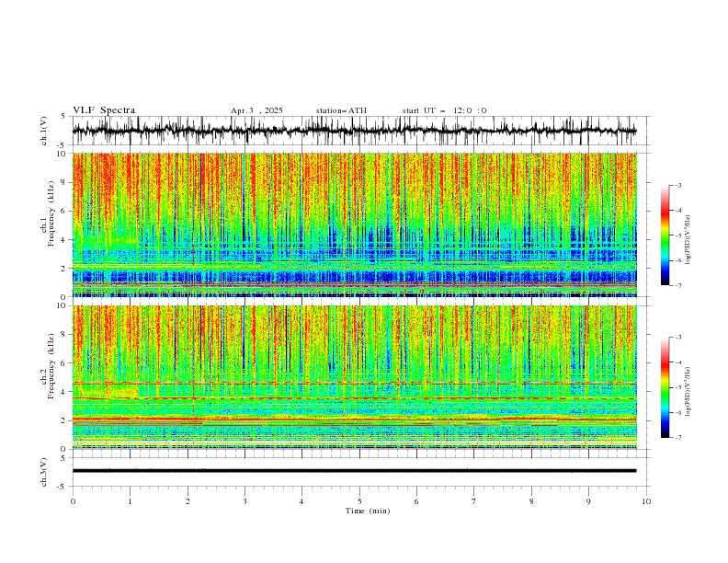Click the "2" tick on the time axis

point(188,501)
